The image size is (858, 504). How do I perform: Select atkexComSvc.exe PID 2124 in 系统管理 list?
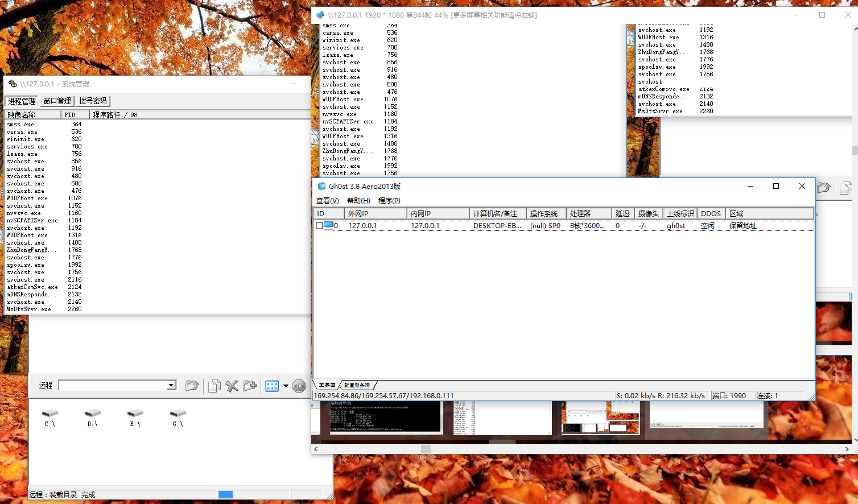point(44,287)
